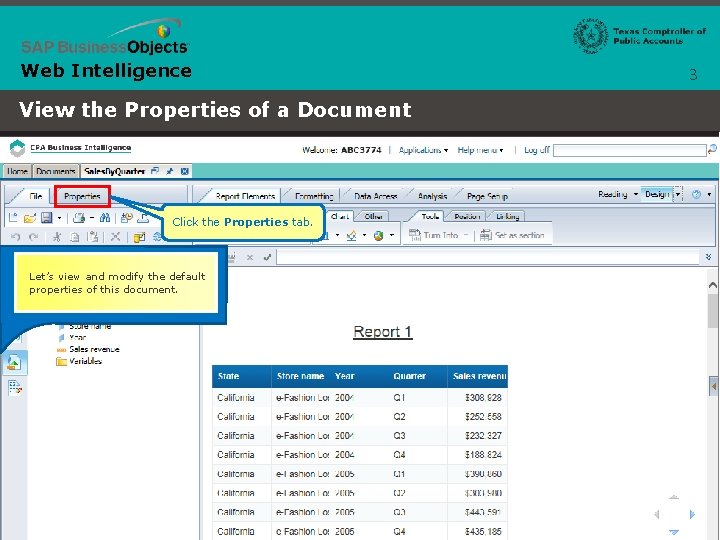This screenshot has height=540, width=720.
Task: Click the pie chart icon
Action: [x=378, y=236]
